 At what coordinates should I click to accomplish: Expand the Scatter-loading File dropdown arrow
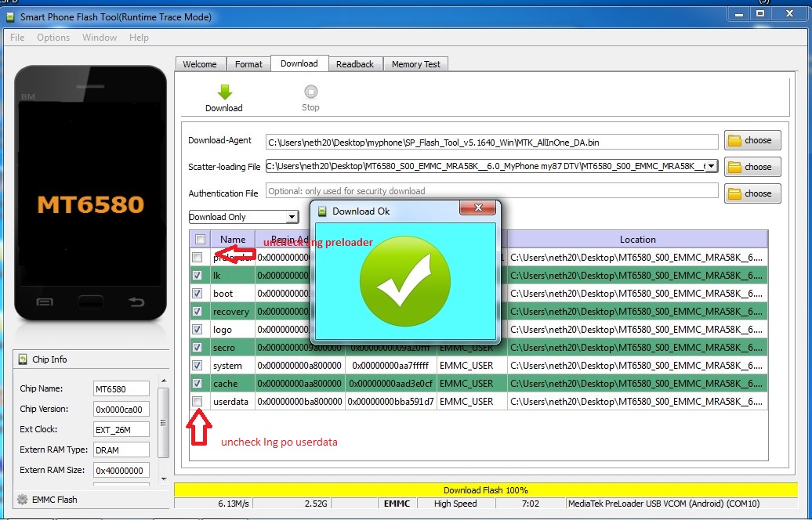(712, 166)
